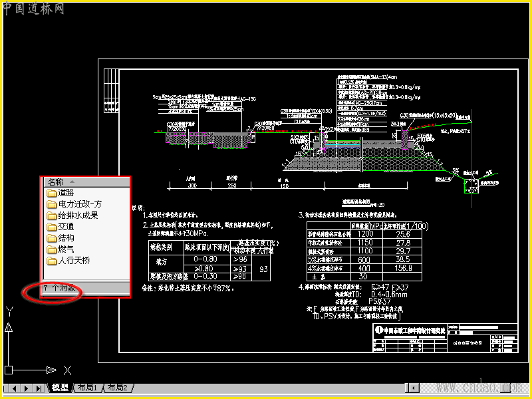This screenshot has height=399, width=532.
Task: Switch to the 布局1 tab
Action: pyautogui.click(x=88, y=388)
